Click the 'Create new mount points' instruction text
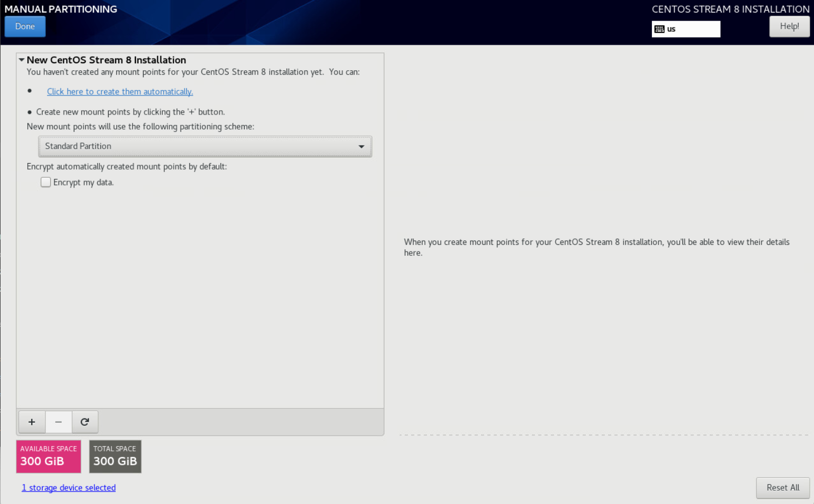The image size is (814, 504). coord(130,112)
